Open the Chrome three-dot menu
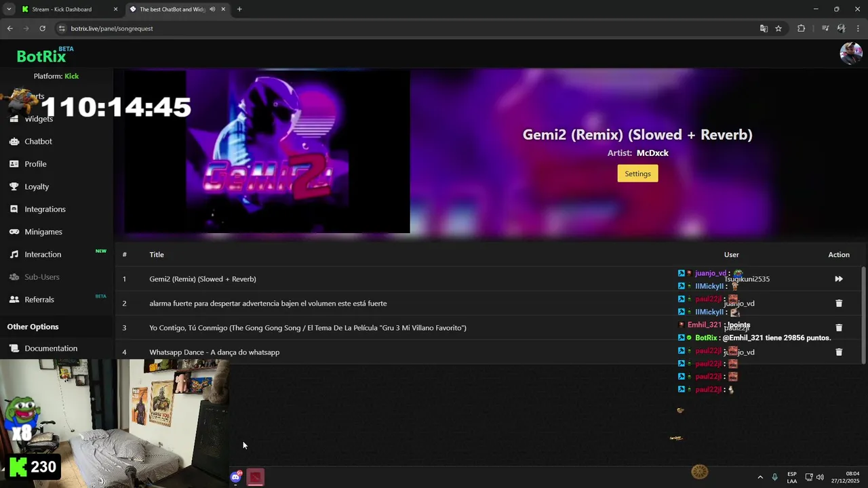Viewport: 868px width, 488px height. click(x=859, y=28)
